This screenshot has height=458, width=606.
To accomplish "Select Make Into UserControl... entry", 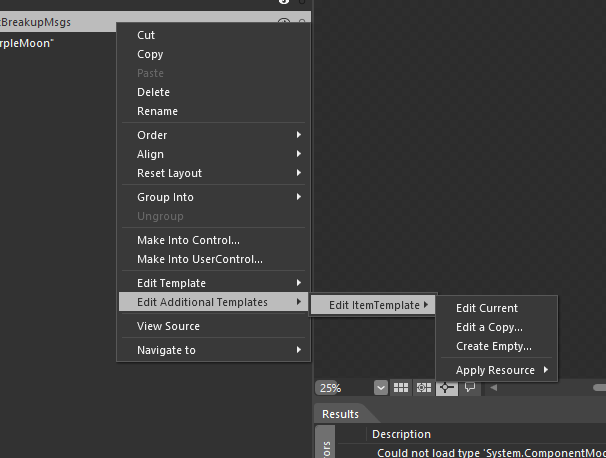I will click(x=200, y=259).
